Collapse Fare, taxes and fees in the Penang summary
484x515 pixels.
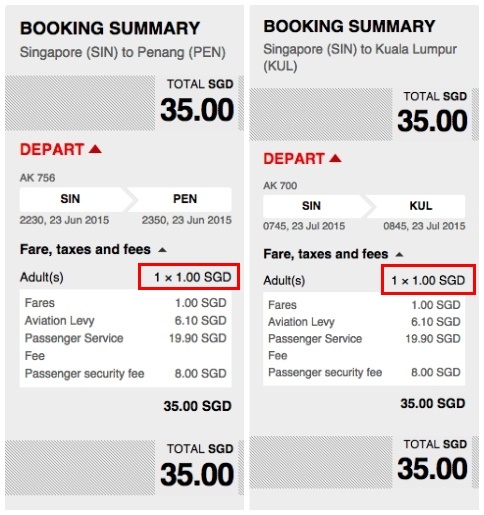(93, 249)
